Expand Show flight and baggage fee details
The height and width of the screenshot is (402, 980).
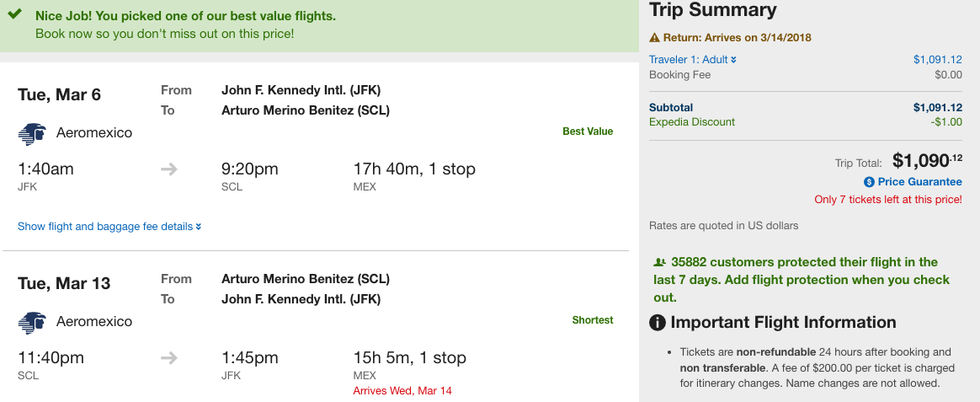109,227
